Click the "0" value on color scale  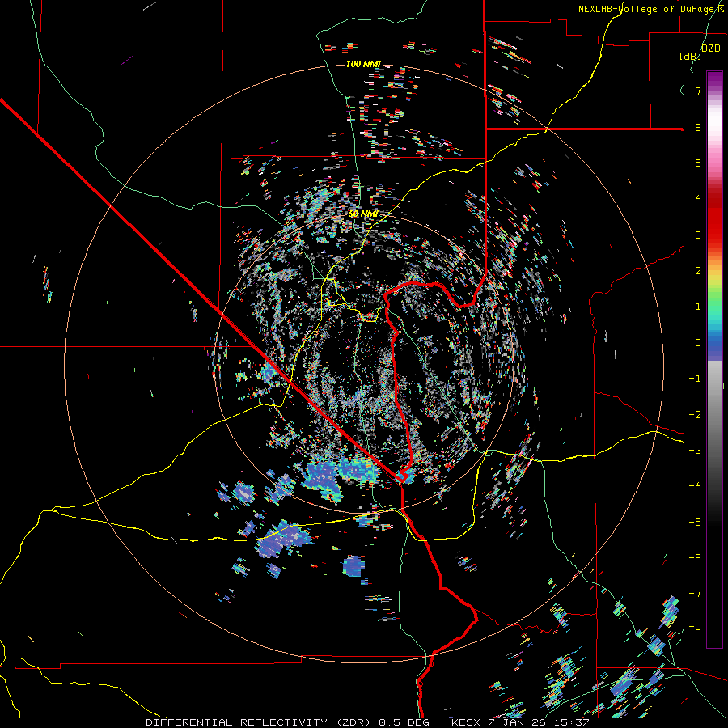pyautogui.click(x=698, y=343)
